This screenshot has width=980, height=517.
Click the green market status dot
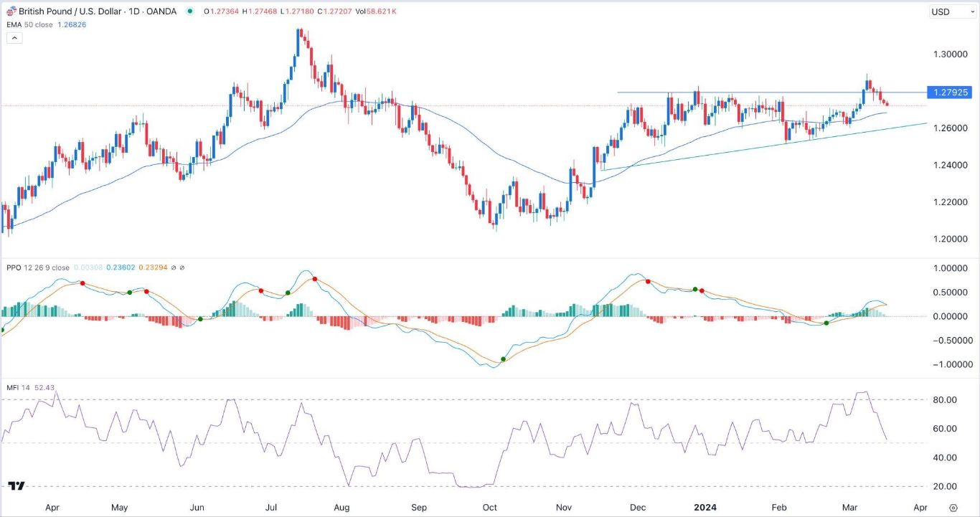coord(189,11)
